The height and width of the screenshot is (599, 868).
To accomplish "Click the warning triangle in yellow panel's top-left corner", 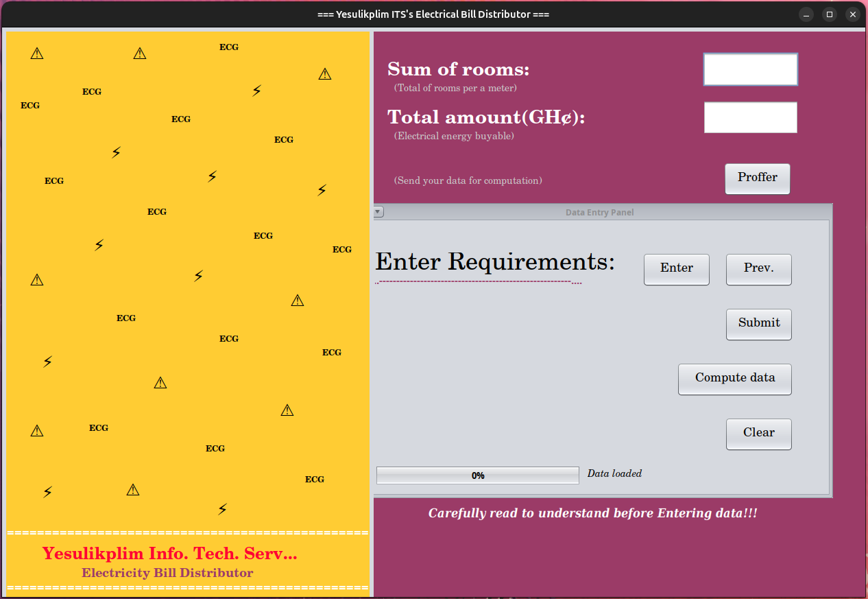I will [x=37, y=54].
